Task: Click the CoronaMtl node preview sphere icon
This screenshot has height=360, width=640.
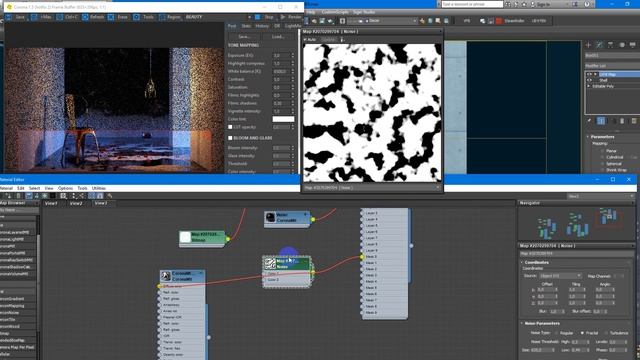Action: 166,276
